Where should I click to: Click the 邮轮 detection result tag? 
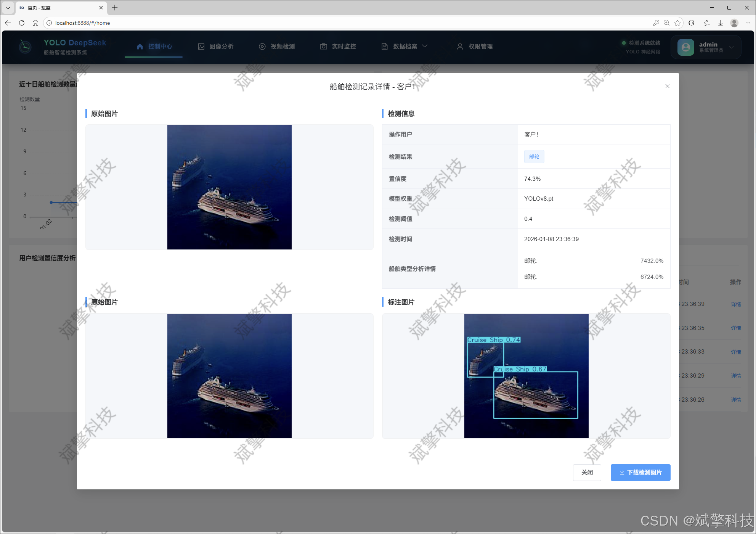(534, 156)
